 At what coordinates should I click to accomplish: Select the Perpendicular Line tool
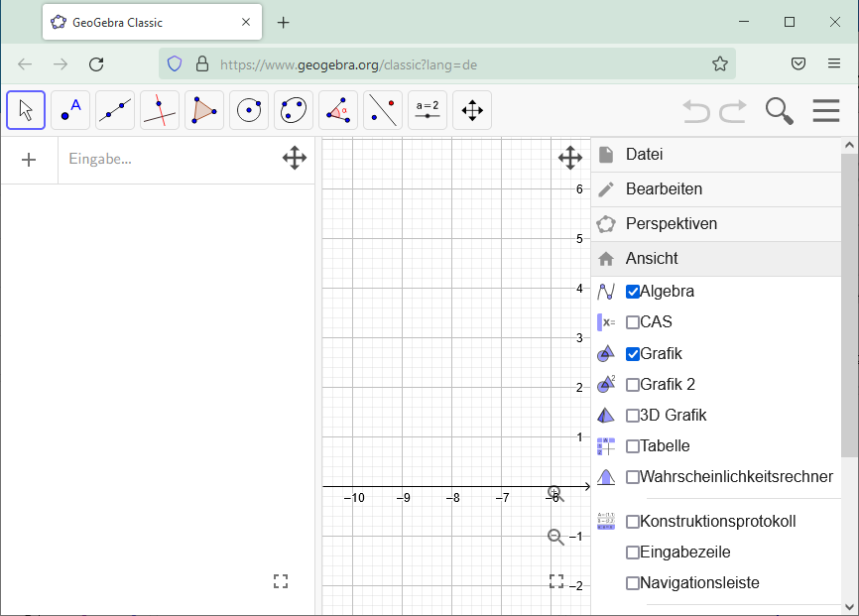coord(159,110)
